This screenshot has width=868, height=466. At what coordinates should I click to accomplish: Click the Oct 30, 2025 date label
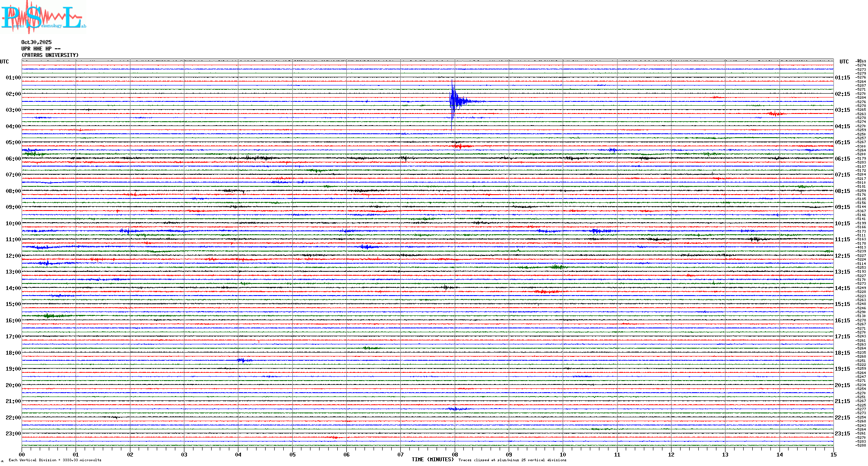coord(36,42)
